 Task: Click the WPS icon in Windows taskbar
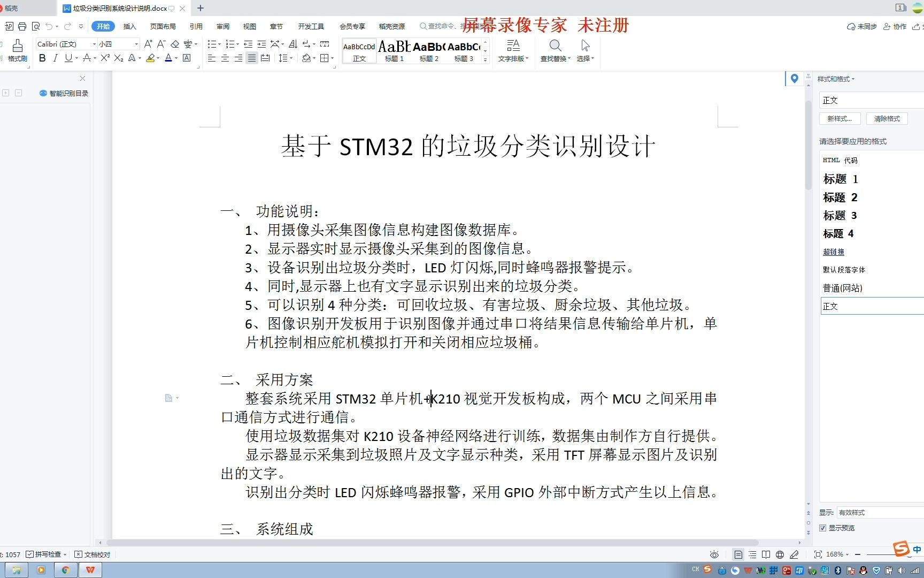click(90, 570)
